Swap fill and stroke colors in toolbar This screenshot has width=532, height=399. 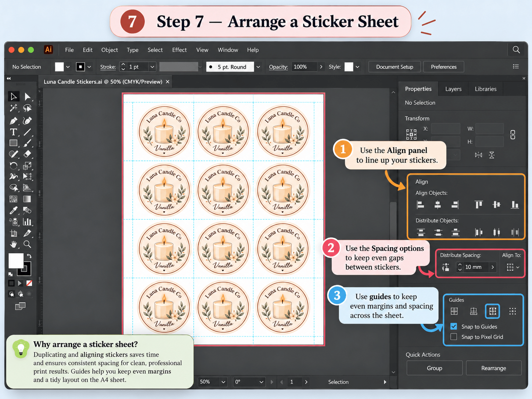[29, 256]
